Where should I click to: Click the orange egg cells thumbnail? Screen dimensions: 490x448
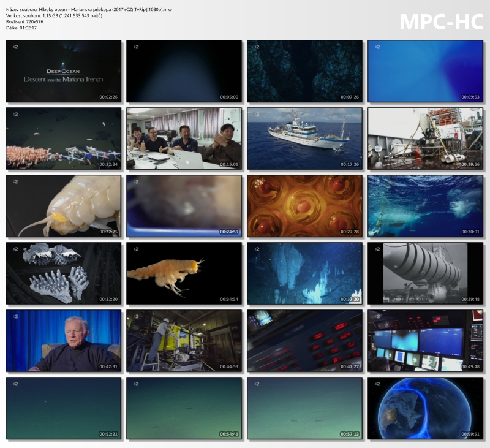click(x=304, y=207)
